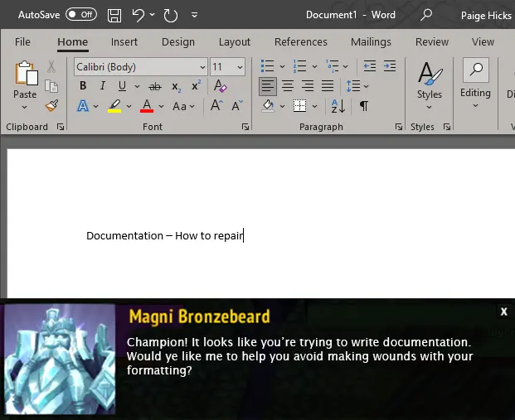Toggle Superscript formatting
Viewport: 515px width, 420px height.
pos(196,86)
